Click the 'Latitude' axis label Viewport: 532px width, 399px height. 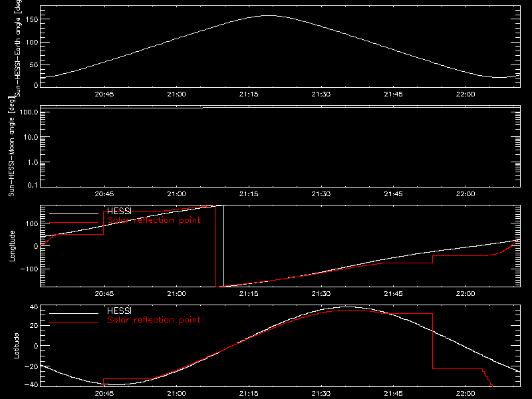16,346
